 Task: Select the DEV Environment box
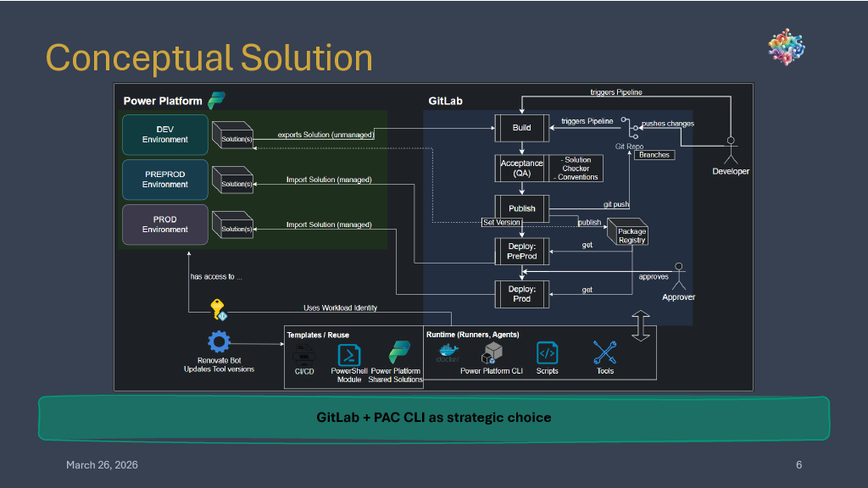point(165,135)
